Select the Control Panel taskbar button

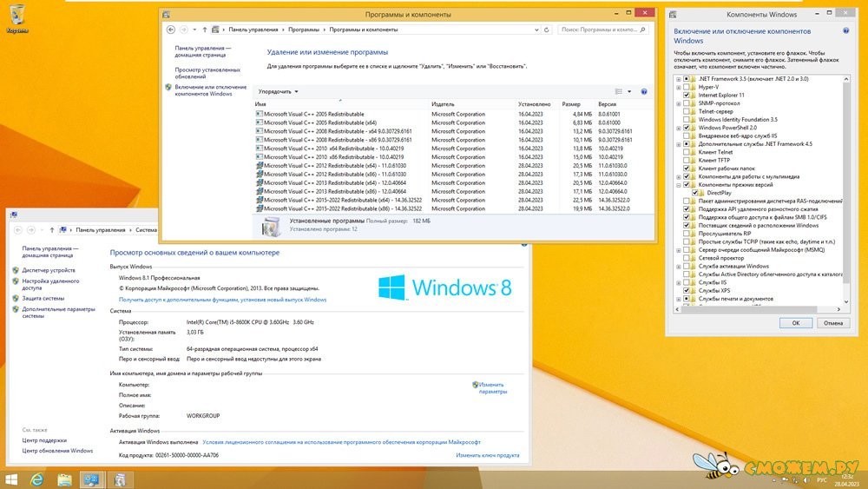pos(91,479)
